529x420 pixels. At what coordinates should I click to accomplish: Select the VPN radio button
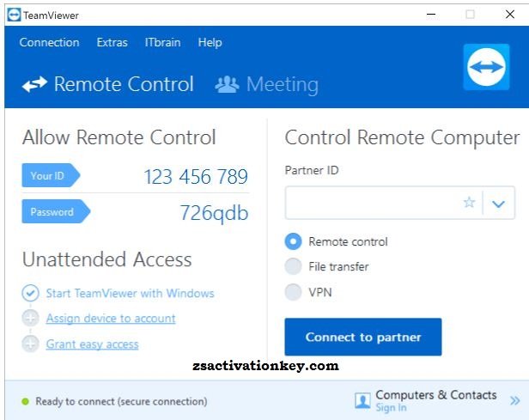pos(293,292)
